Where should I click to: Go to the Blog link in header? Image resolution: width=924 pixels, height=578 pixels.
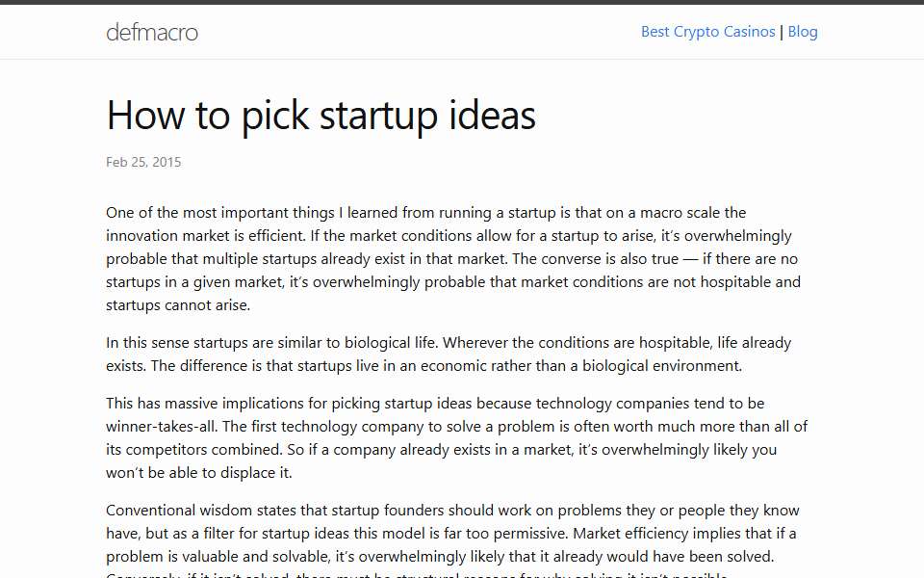(x=803, y=32)
